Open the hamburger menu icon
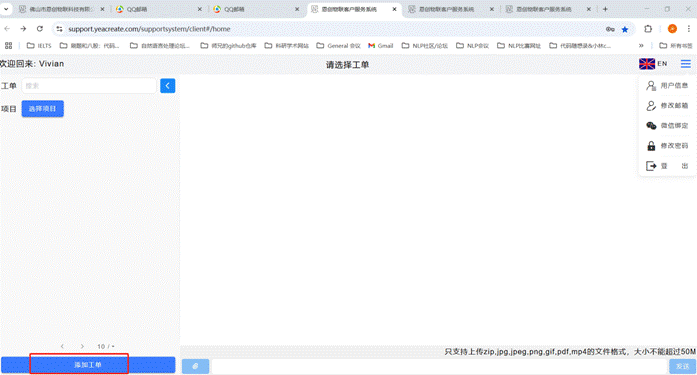 tap(685, 64)
